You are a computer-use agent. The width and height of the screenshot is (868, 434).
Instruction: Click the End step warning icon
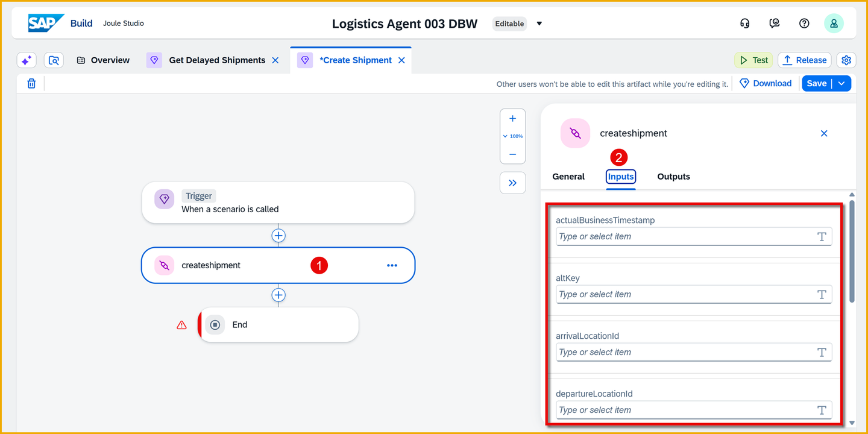(181, 325)
